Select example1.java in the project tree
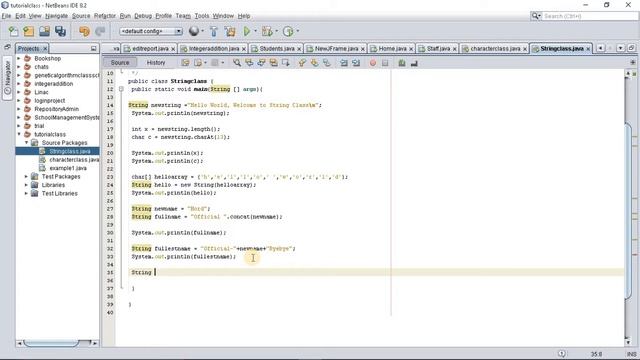The width and height of the screenshot is (640, 360). tap(68, 168)
